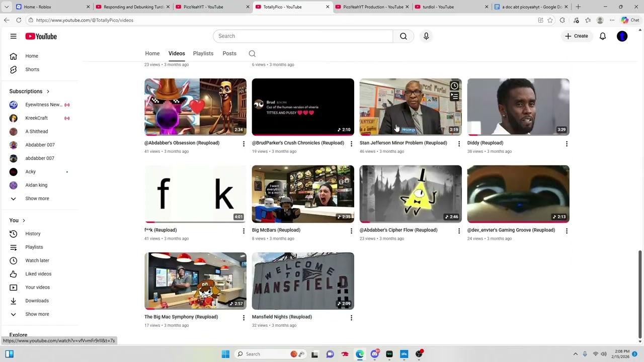This screenshot has height=362, width=644.
Task: Switch to the channel Playlists tab
Action: 203,53
